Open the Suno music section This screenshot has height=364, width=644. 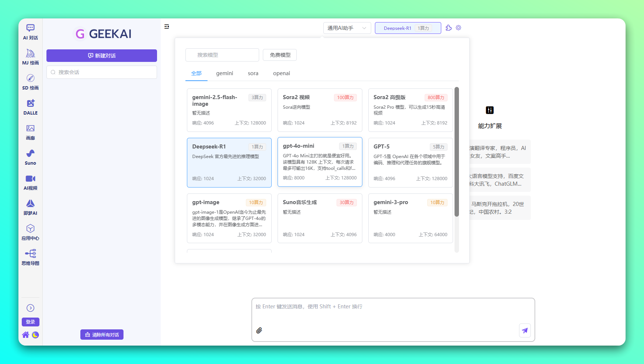(x=30, y=157)
